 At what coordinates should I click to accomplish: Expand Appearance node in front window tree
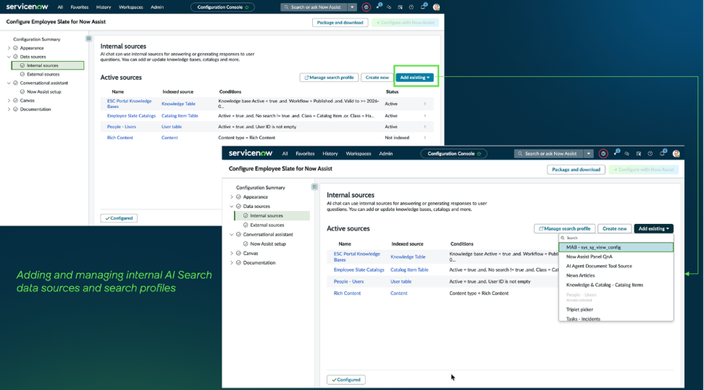pyautogui.click(x=232, y=197)
